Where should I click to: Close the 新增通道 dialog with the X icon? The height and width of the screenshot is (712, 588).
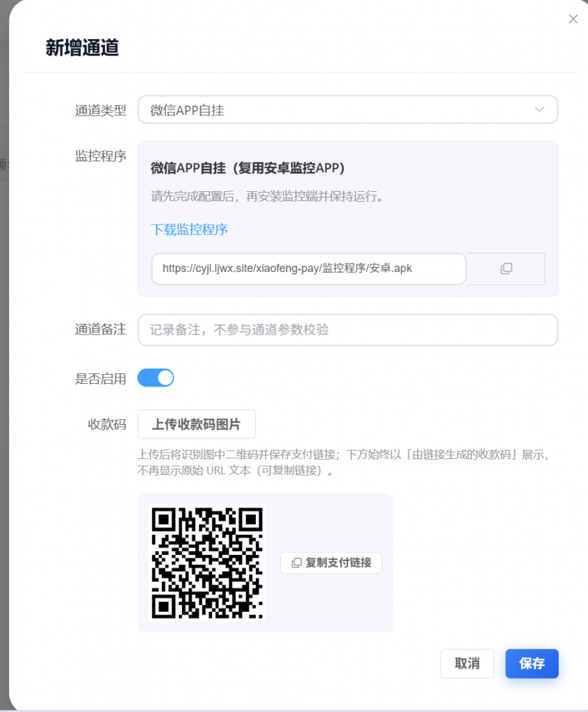573,19
